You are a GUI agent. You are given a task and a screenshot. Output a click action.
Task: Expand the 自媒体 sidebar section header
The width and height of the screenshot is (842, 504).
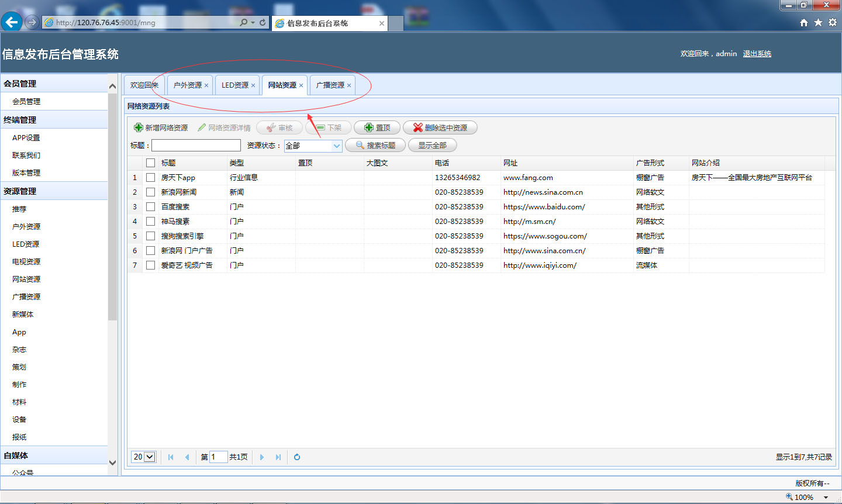click(x=54, y=455)
